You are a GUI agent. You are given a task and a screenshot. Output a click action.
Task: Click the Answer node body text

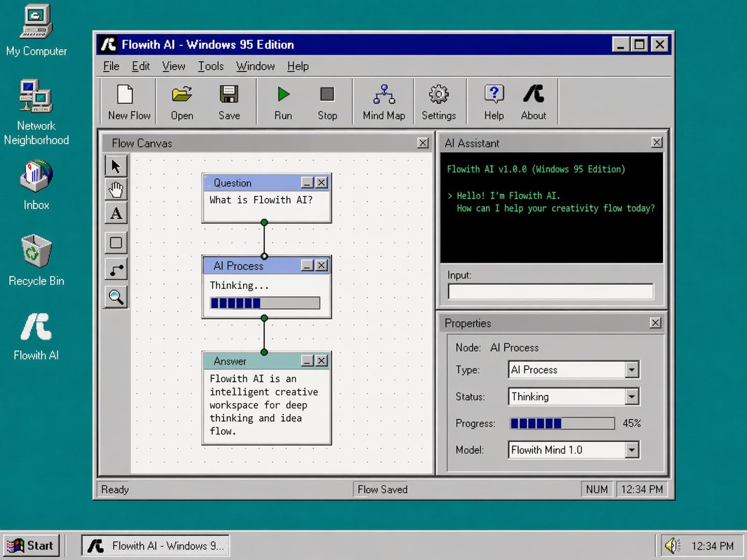click(263, 404)
